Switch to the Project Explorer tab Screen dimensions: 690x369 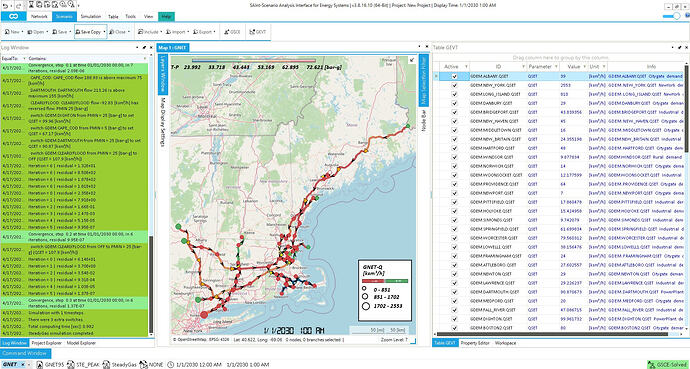pyautogui.click(x=47, y=343)
